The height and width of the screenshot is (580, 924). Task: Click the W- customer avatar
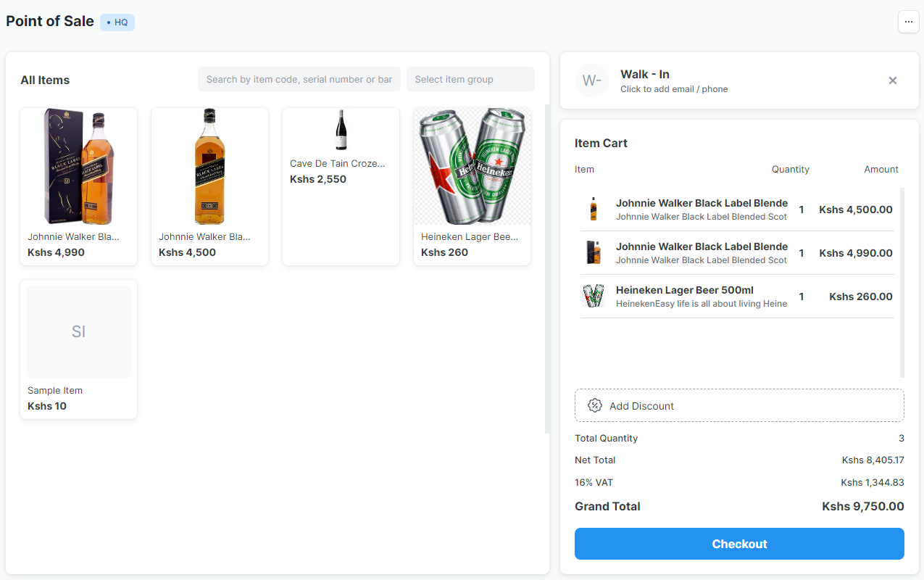click(592, 80)
